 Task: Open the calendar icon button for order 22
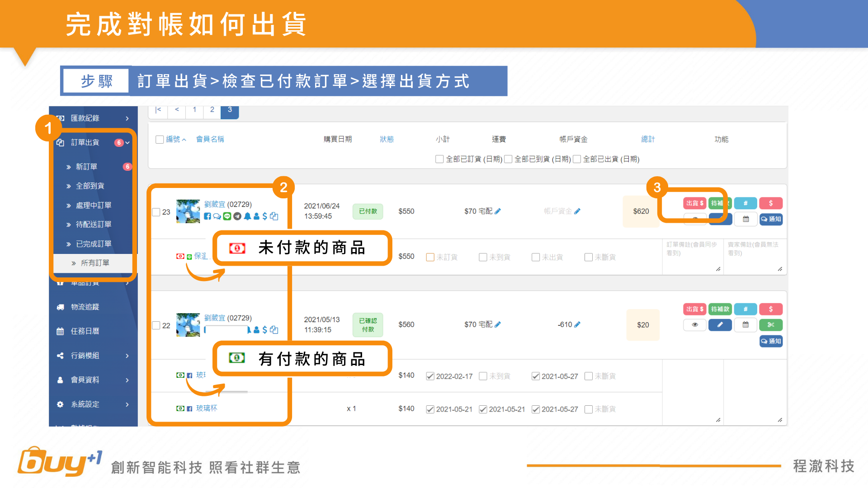[x=745, y=325]
